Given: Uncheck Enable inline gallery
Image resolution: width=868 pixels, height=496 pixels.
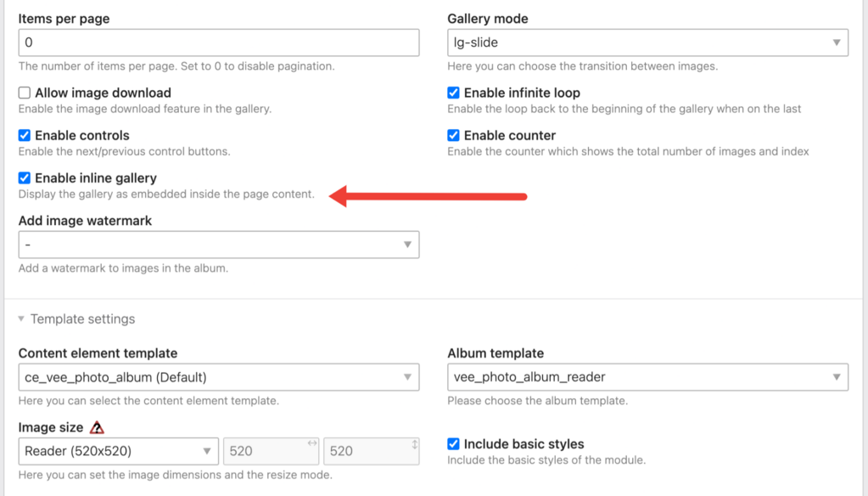Looking at the screenshot, I should 25,178.
